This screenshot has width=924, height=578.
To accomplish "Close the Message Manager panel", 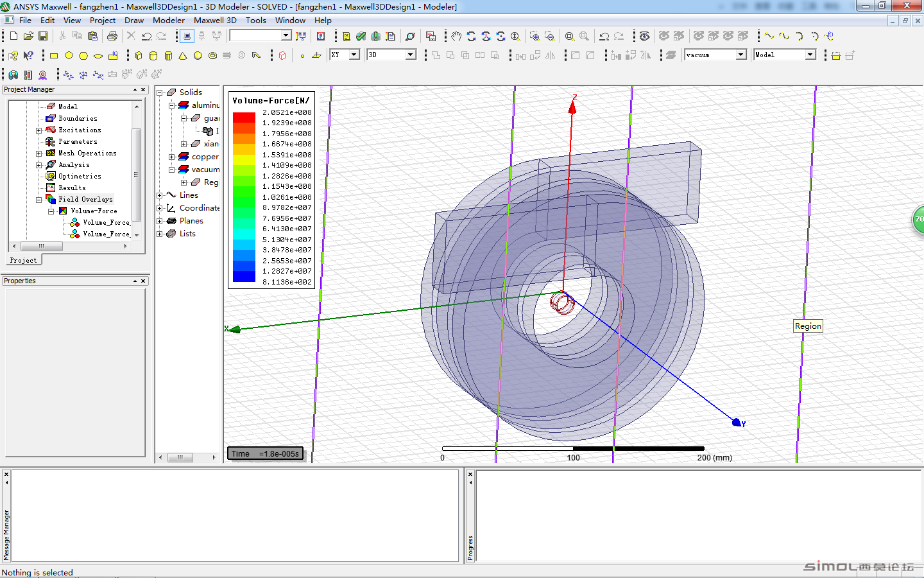I will tap(6, 475).
